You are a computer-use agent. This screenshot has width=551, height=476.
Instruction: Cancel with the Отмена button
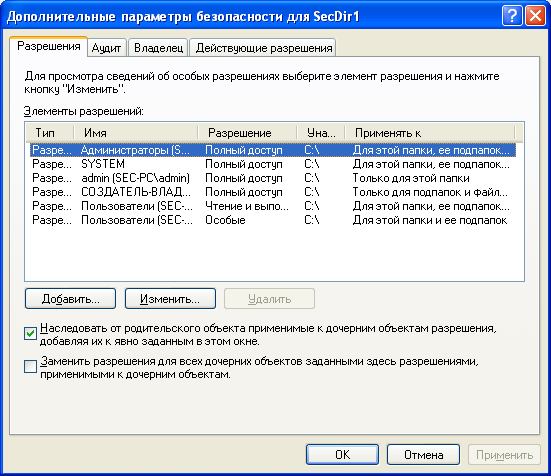[x=423, y=455]
